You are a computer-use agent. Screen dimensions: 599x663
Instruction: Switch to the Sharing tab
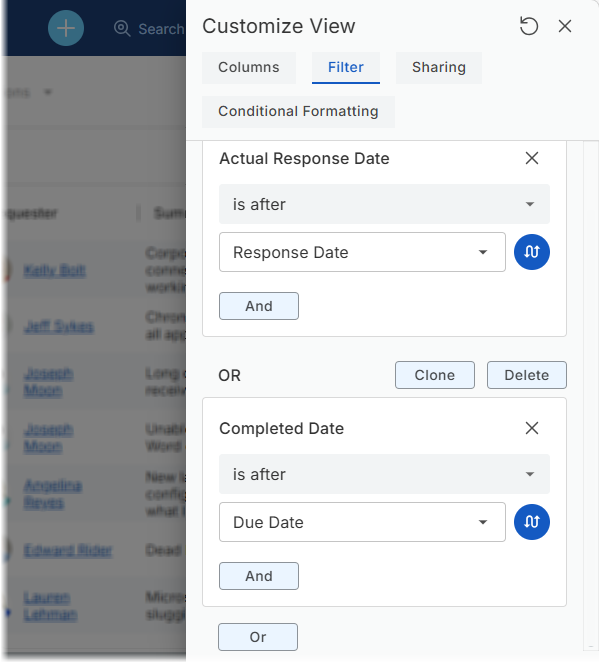point(439,68)
